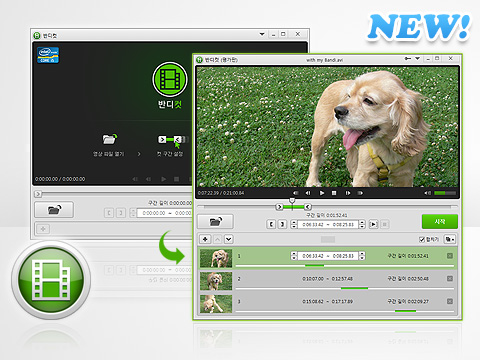Jump to segment start in front player
The height and width of the screenshot is (360, 480).
pos(295,193)
